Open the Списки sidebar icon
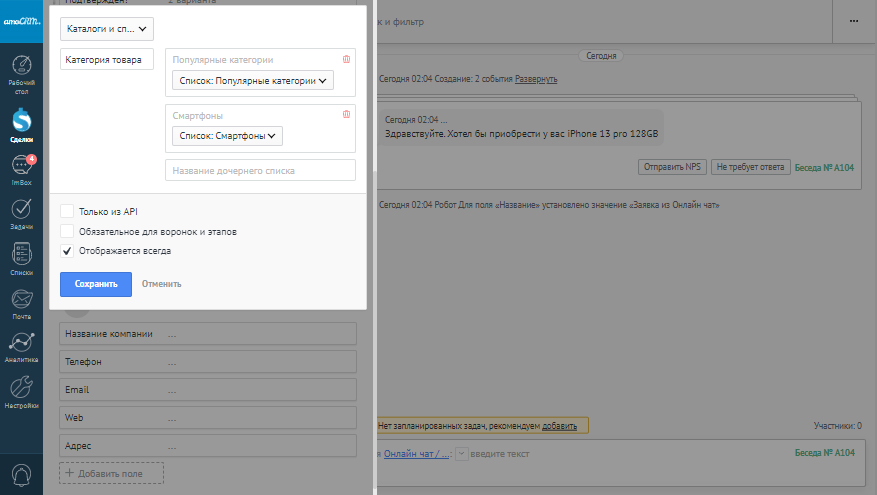 click(x=21, y=259)
